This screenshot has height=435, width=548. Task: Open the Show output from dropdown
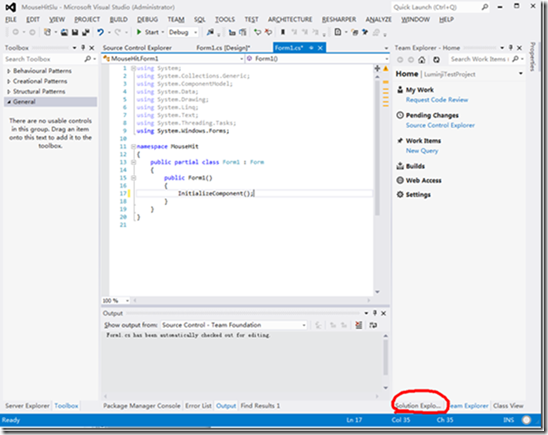[233, 325]
